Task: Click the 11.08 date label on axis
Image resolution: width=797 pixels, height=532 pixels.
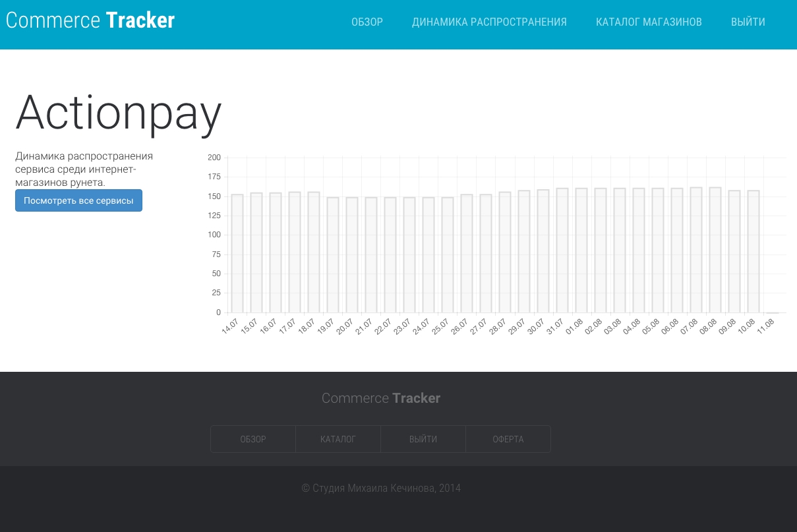Action: (766, 326)
